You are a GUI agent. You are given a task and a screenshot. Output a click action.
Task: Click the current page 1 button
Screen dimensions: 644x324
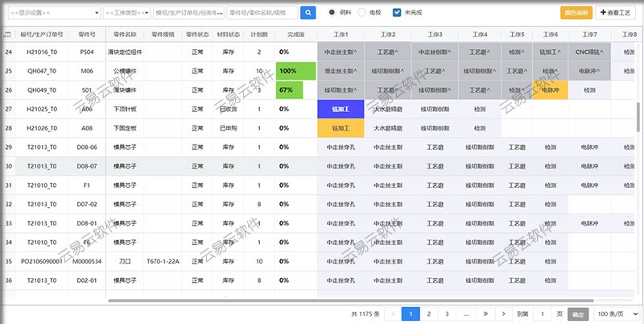tap(411, 314)
